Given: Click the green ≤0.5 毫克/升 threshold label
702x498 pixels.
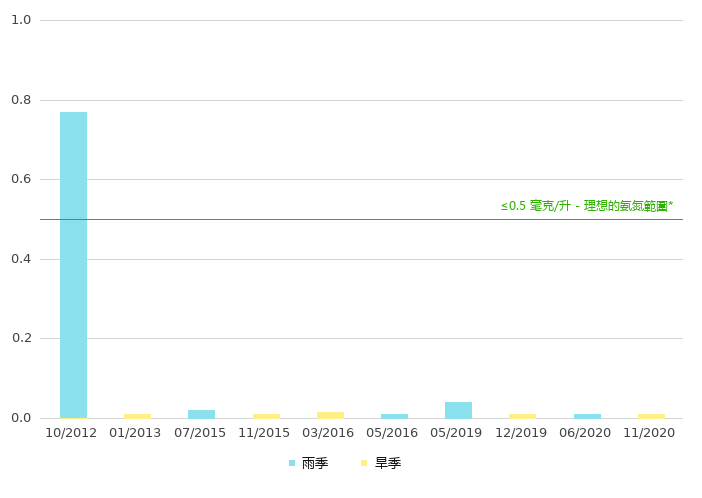Looking at the screenshot, I should pyautogui.click(x=586, y=206).
